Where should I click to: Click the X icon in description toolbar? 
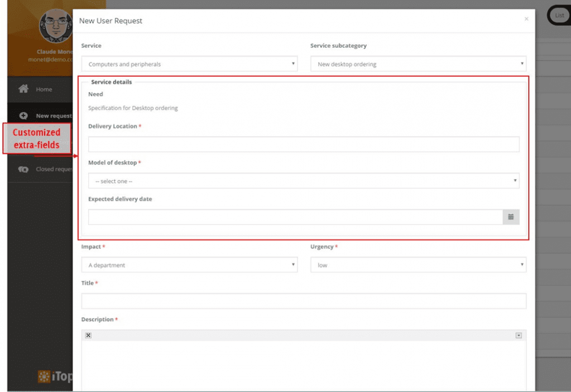pyautogui.click(x=88, y=335)
